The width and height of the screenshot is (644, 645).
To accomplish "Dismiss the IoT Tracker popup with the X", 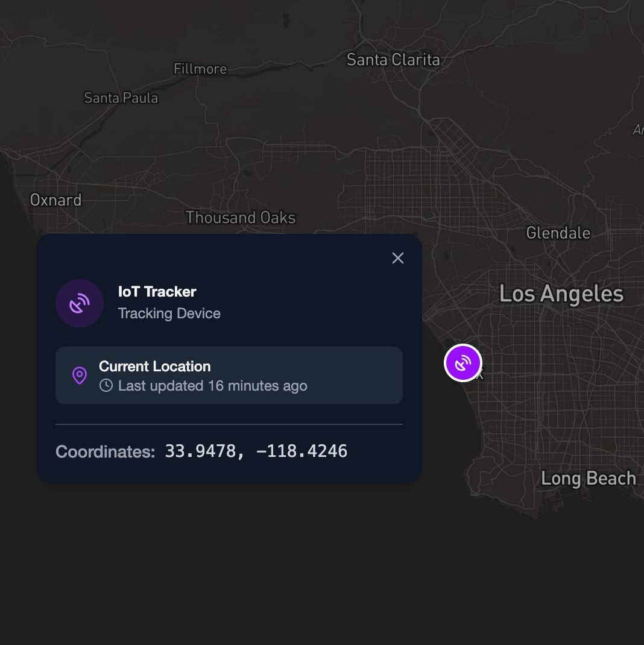I will [397, 257].
